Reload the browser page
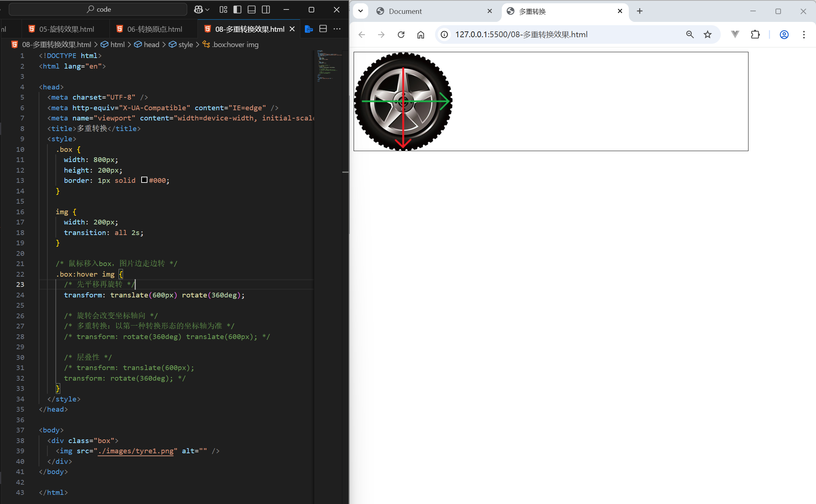Screen dimensions: 816x504 pos(401,35)
